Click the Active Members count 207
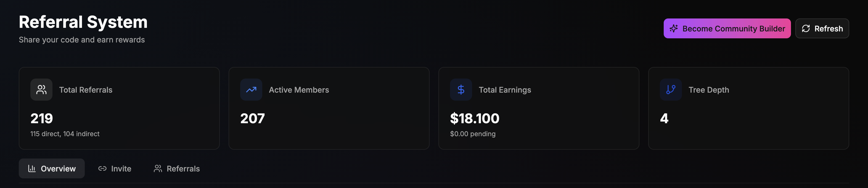The image size is (868, 188). (x=253, y=118)
